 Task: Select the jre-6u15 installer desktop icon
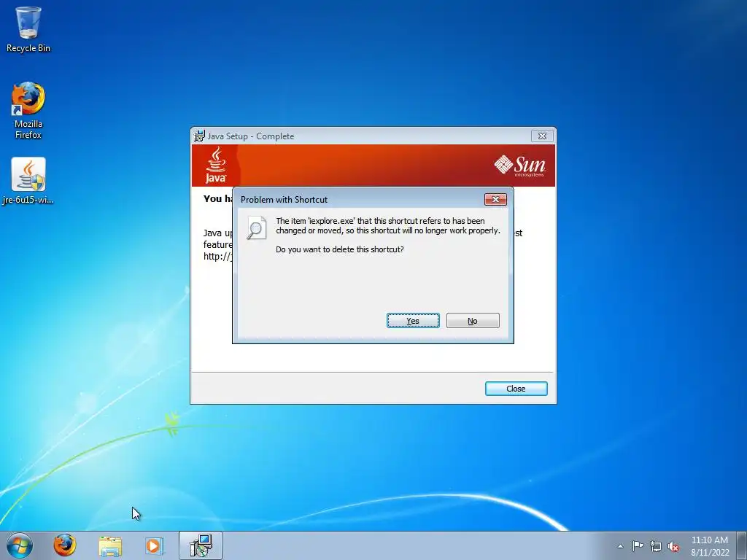click(x=28, y=181)
